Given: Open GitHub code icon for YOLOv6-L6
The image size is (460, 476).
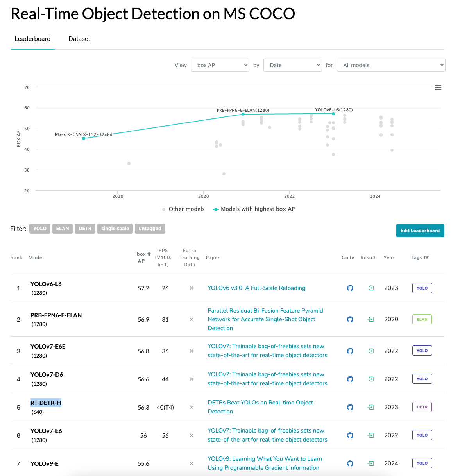Looking at the screenshot, I should coord(350,288).
